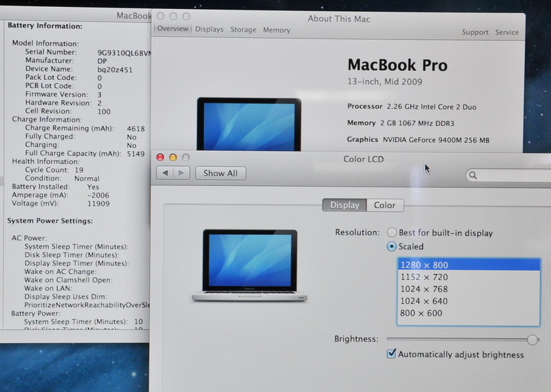
Task: Close the Color LCD window with red button
Action: coord(160,158)
